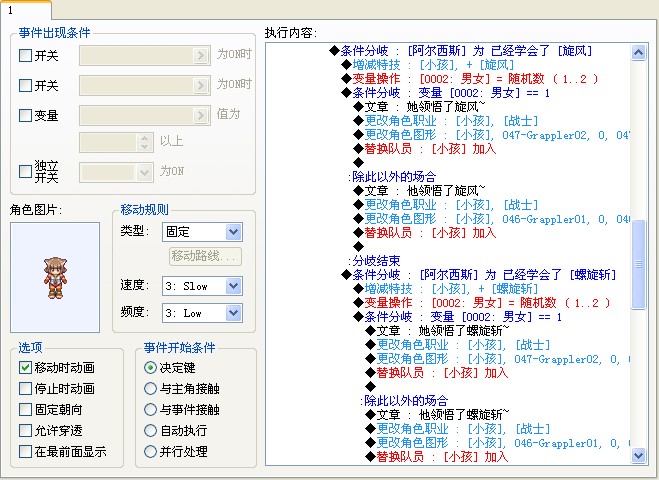
Task: Select the 条件分歧 已经学会了 [旋风] command
Action: click(x=461, y=51)
